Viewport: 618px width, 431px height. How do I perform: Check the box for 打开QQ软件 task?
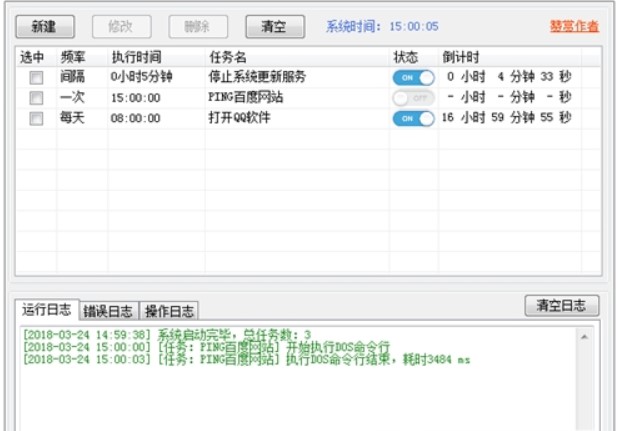tap(36, 118)
